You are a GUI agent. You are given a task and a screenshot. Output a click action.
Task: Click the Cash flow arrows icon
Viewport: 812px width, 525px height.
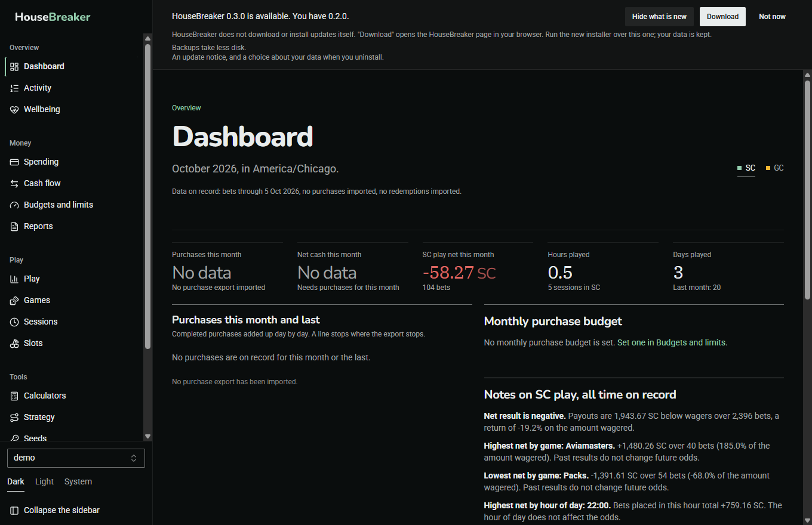pyautogui.click(x=14, y=183)
